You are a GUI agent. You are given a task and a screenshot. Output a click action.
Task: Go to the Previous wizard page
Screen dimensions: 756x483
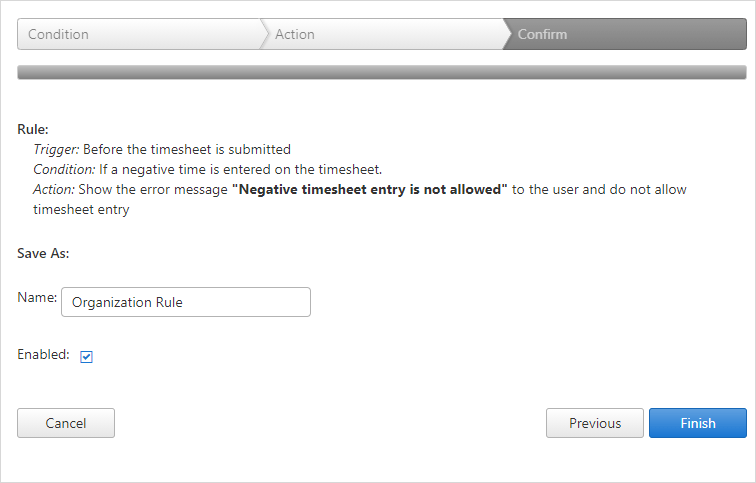point(595,423)
